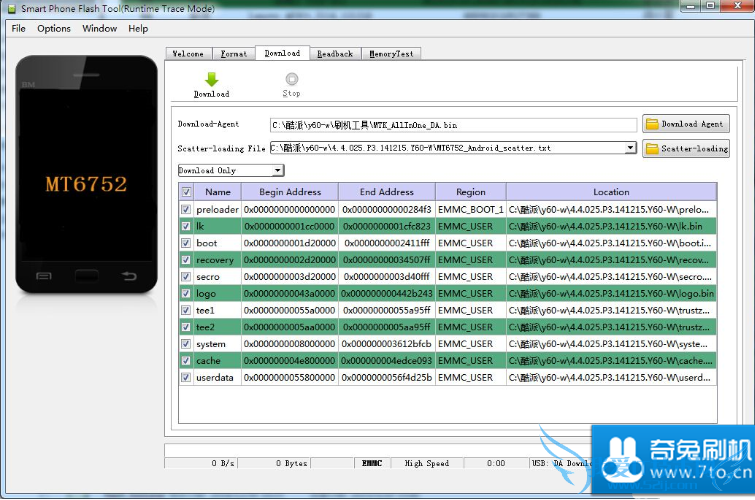Click the Download Agent folder button

[685, 124]
